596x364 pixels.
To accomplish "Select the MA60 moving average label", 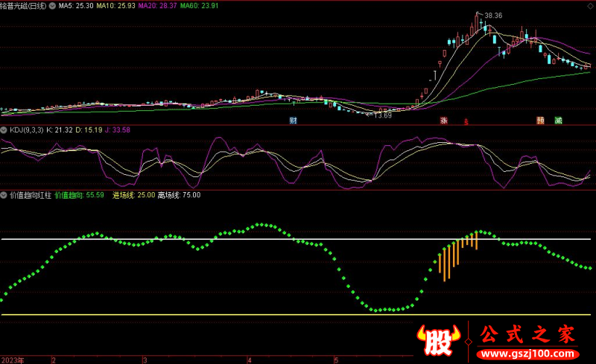I will pos(196,5).
